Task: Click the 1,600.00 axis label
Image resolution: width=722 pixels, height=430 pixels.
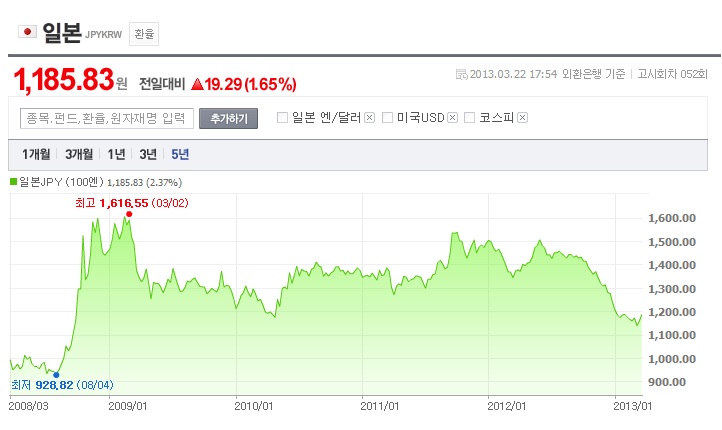Action: click(672, 218)
